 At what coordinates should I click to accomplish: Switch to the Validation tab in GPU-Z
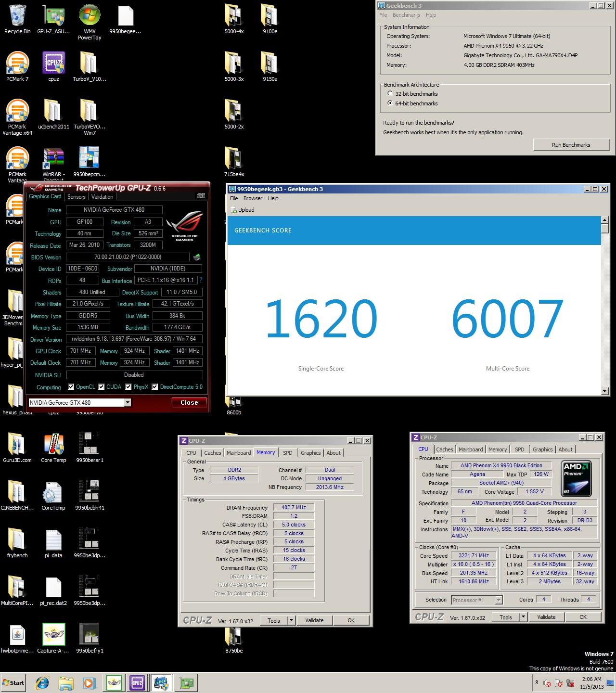(102, 196)
